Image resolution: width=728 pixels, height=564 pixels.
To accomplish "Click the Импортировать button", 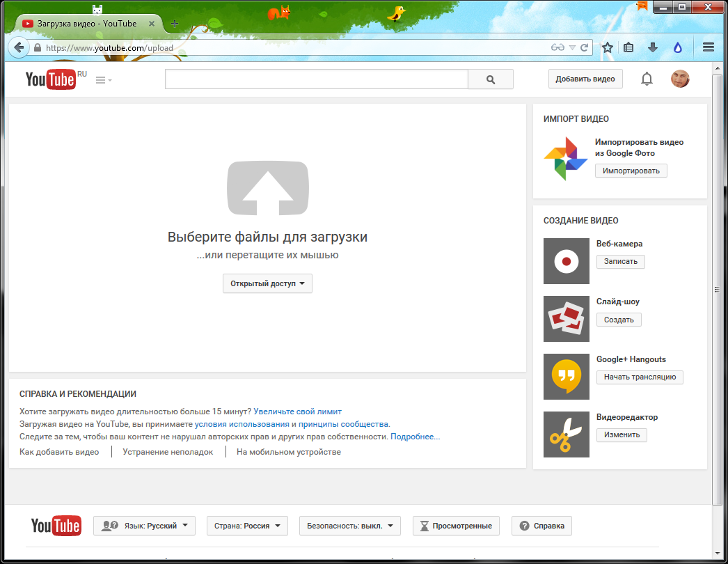I will [x=631, y=171].
